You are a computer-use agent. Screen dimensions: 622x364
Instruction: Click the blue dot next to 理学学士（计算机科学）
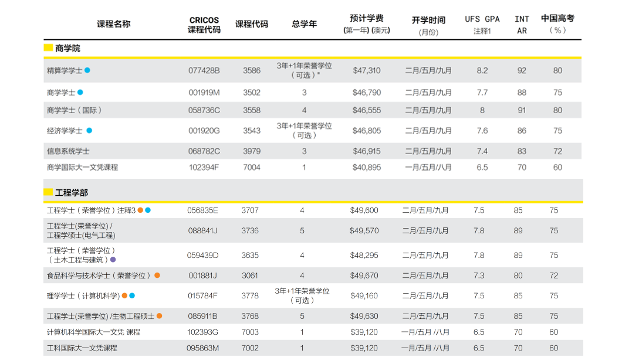tap(132, 296)
